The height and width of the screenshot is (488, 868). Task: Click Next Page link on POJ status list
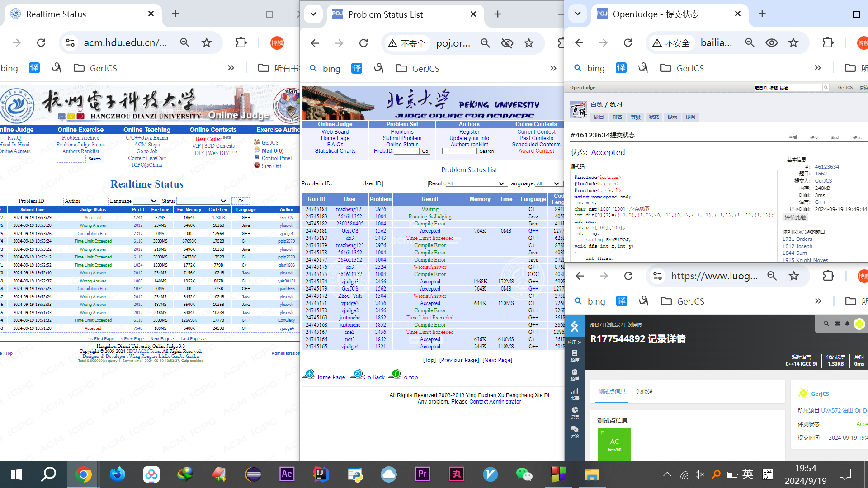[x=497, y=360]
